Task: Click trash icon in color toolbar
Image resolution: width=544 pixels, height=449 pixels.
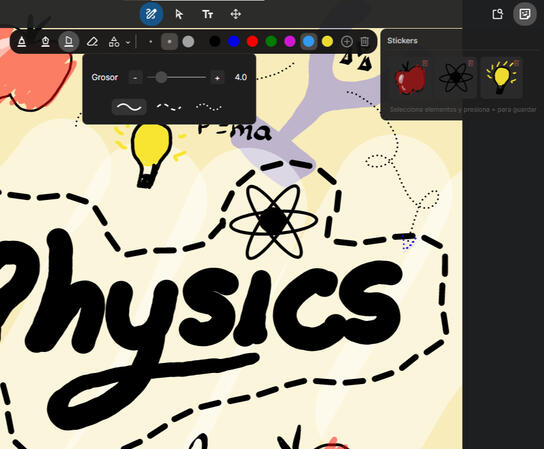Action: pyautogui.click(x=364, y=42)
